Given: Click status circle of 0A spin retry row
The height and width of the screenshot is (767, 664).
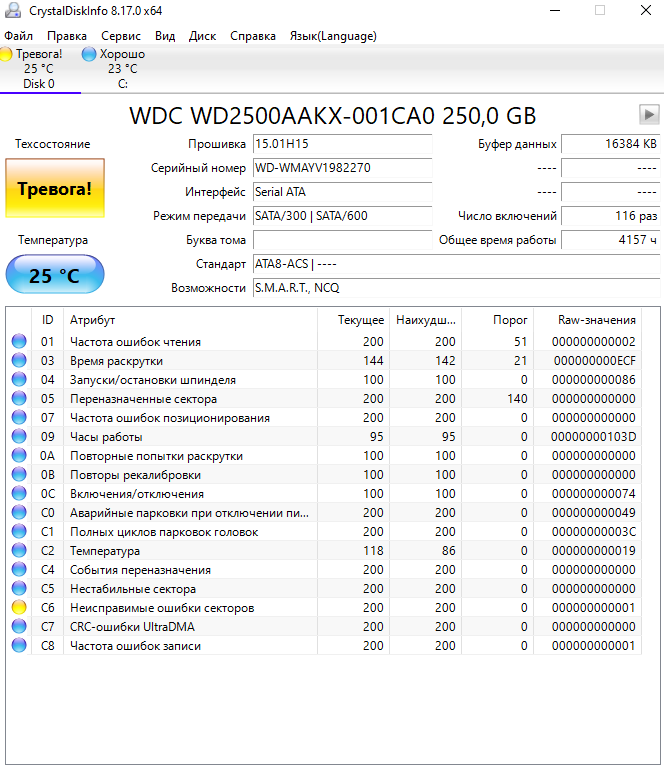Looking at the screenshot, I should click(19, 455).
